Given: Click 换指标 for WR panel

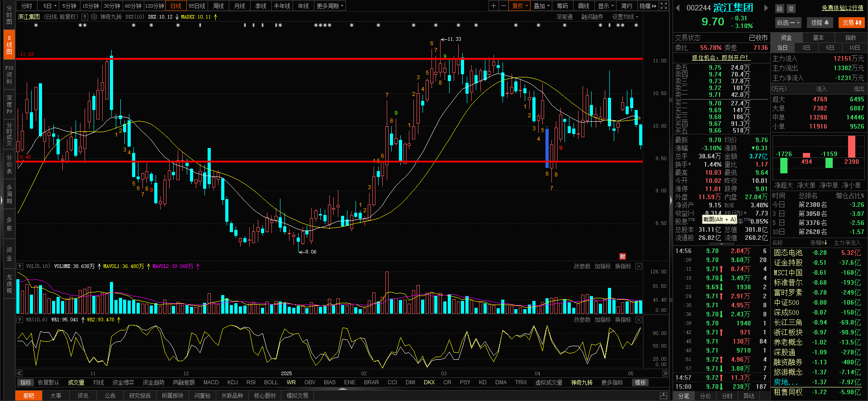Looking at the screenshot, I should pos(623,320).
